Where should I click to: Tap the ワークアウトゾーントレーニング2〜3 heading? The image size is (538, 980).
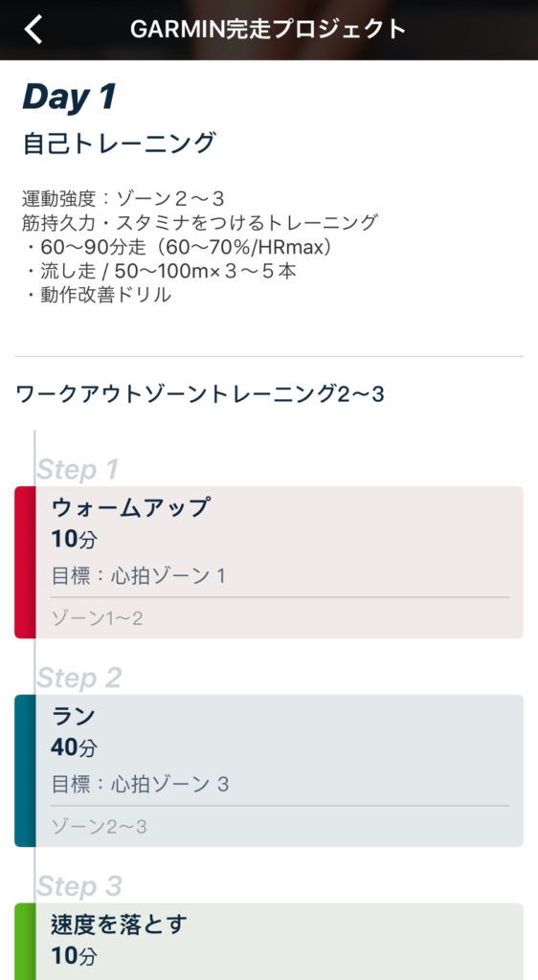pyautogui.click(x=199, y=394)
